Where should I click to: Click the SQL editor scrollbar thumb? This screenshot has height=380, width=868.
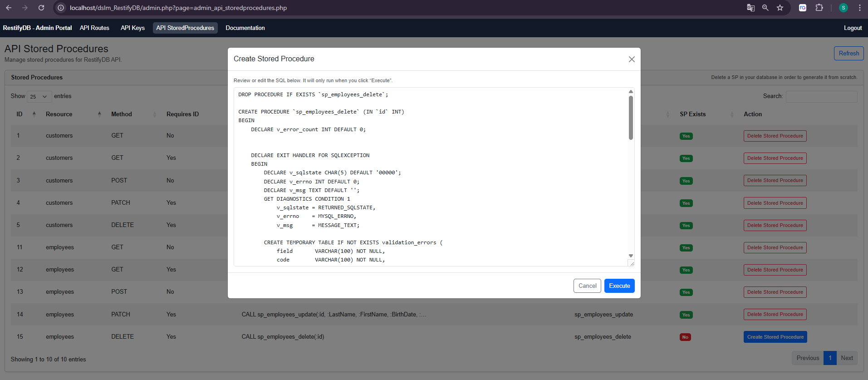click(631, 118)
